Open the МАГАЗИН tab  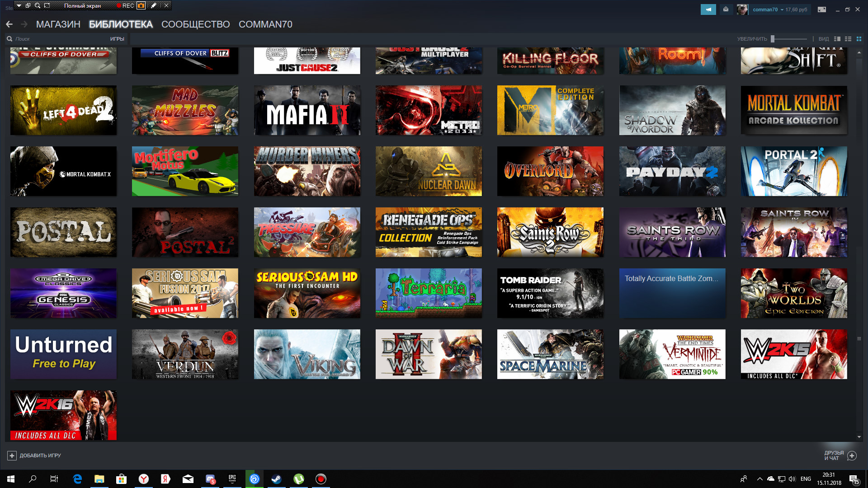point(58,24)
